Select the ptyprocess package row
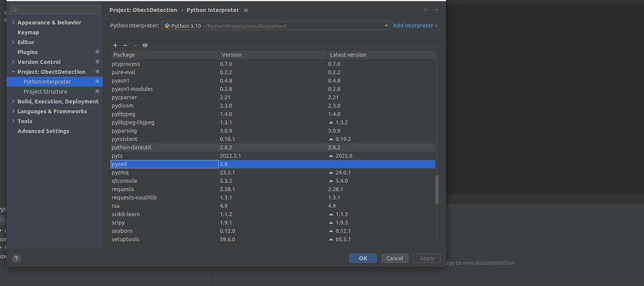 273,64
